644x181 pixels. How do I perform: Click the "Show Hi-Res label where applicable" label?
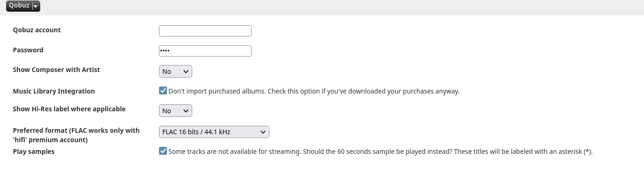[x=69, y=109]
